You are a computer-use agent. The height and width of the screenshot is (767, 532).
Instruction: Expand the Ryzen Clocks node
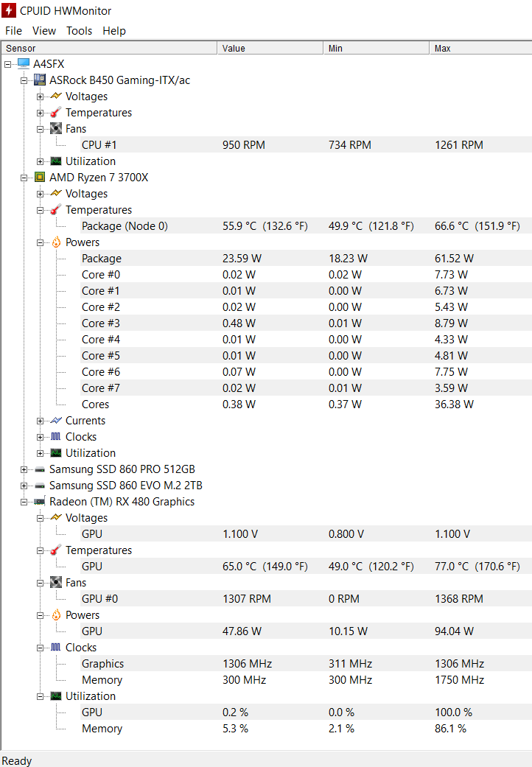pyautogui.click(x=40, y=437)
